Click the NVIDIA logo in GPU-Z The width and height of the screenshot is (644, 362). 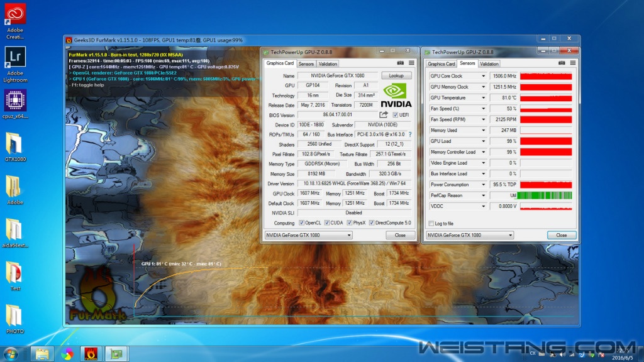pyautogui.click(x=396, y=96)
